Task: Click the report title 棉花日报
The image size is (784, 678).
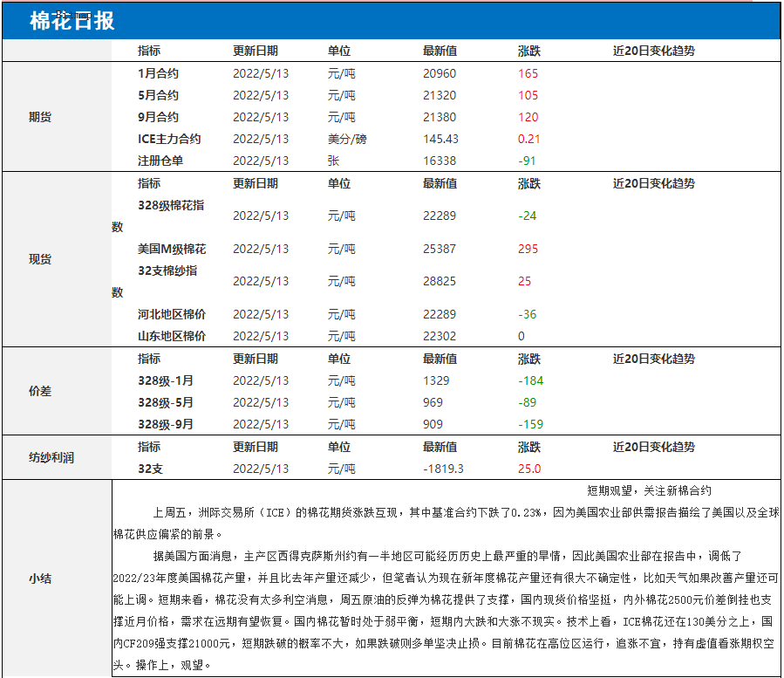Action: [72, 21]
